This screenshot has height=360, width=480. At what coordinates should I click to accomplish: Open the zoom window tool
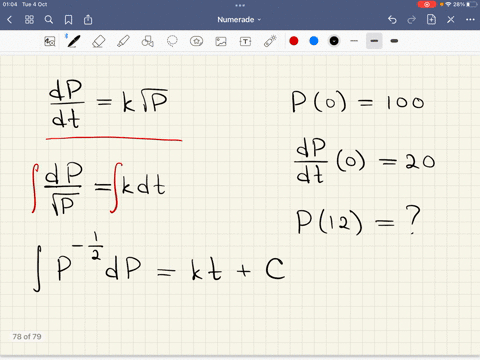pyautogui.click(x=50, y=41)
